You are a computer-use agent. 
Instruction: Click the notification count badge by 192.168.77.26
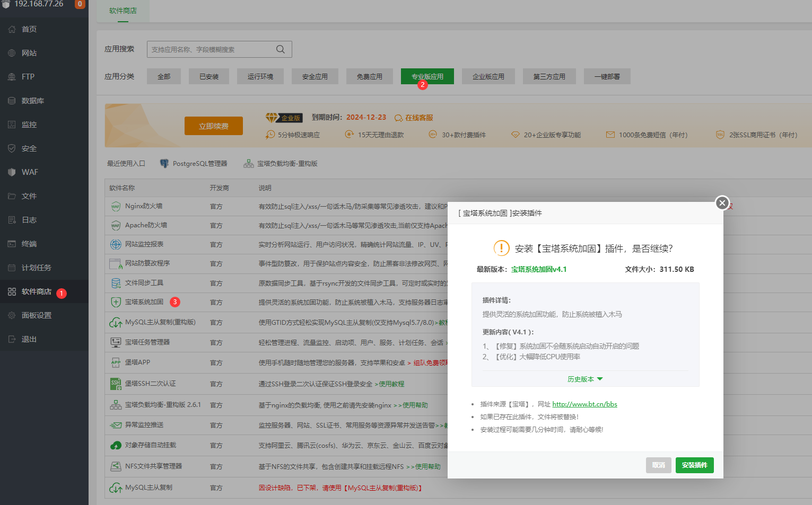[80, 4]
